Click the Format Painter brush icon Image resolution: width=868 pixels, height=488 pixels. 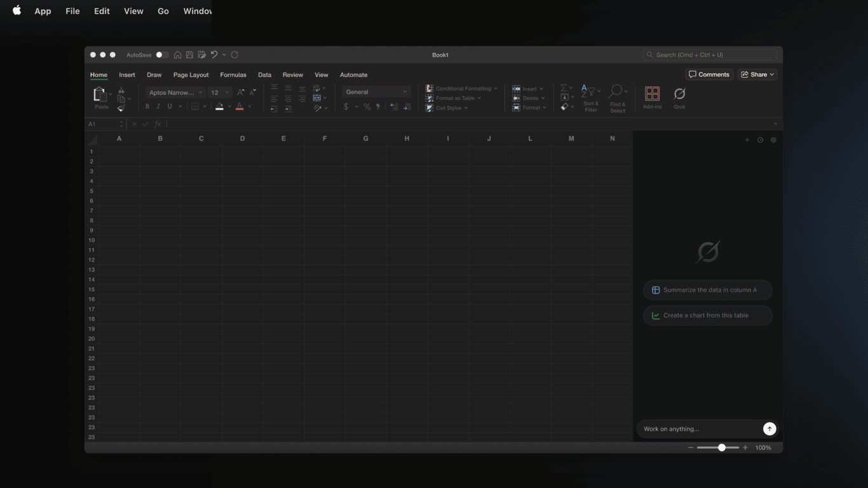coord(121,109)
